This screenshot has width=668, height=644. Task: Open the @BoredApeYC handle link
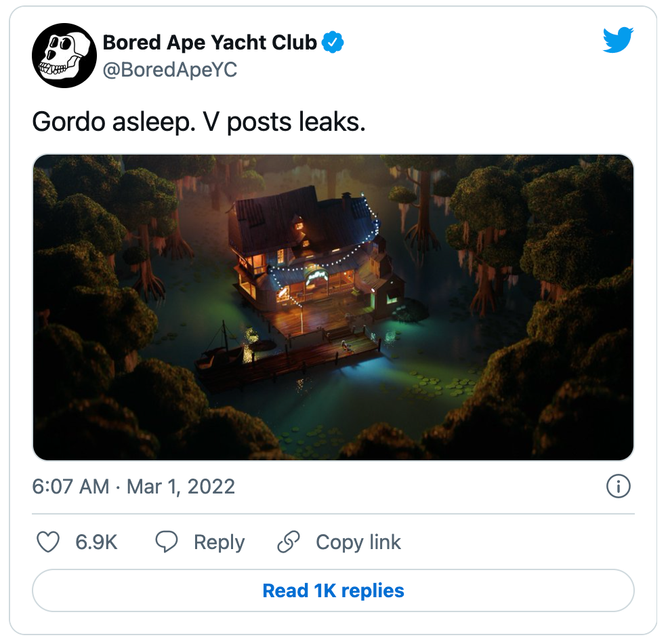[x=169, y=70]
